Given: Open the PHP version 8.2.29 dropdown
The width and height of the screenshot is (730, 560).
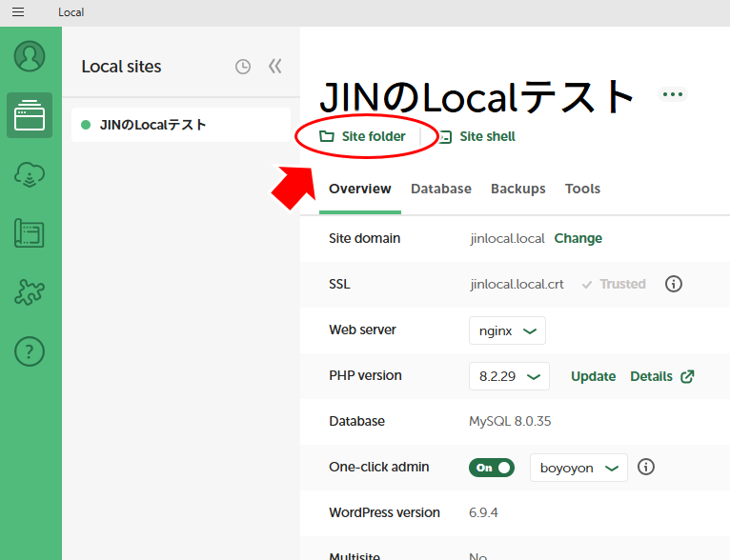Looking at the screenshot, I should click(509, 376).
